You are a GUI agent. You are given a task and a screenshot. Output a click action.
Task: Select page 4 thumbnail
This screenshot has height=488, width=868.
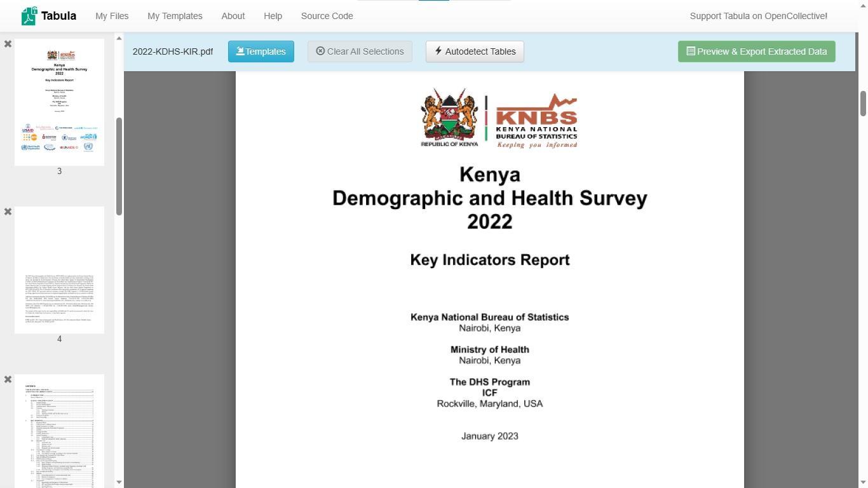click(59, 270)
